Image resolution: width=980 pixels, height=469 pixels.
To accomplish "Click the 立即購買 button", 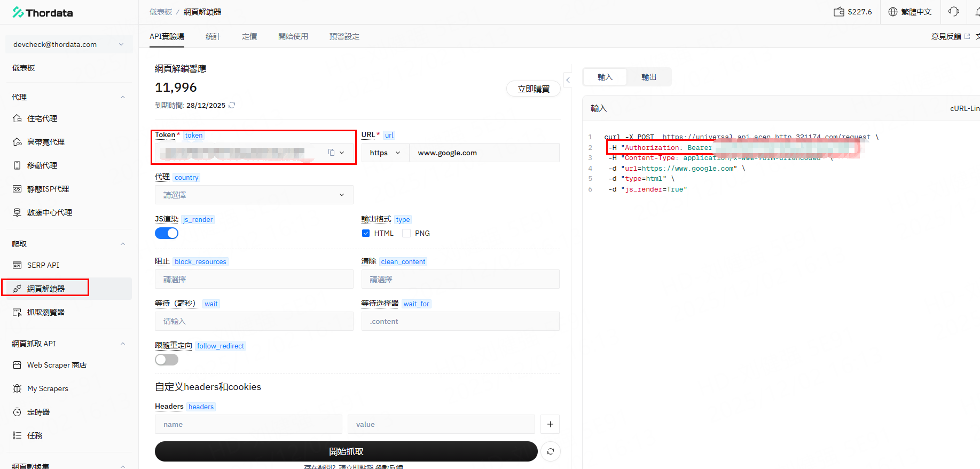I will coord(533,89).
